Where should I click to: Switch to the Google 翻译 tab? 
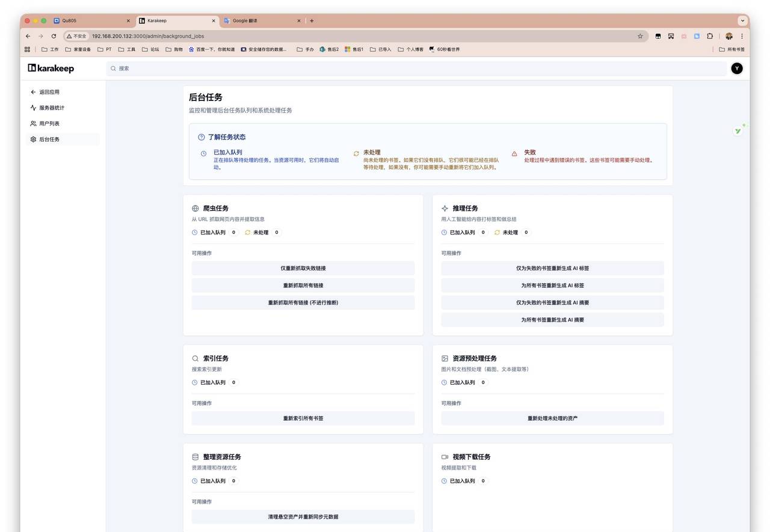(259, 20)
